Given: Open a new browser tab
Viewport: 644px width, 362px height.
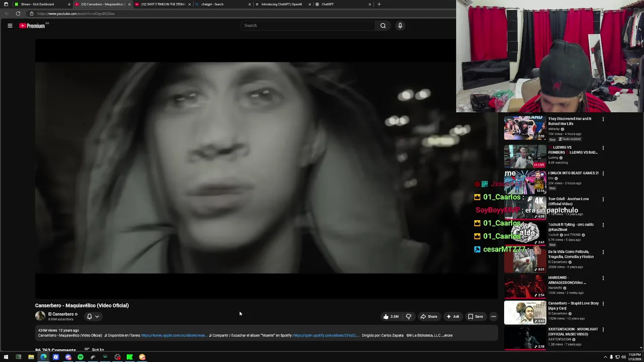Looking at the screenshot, I should 379,4.
